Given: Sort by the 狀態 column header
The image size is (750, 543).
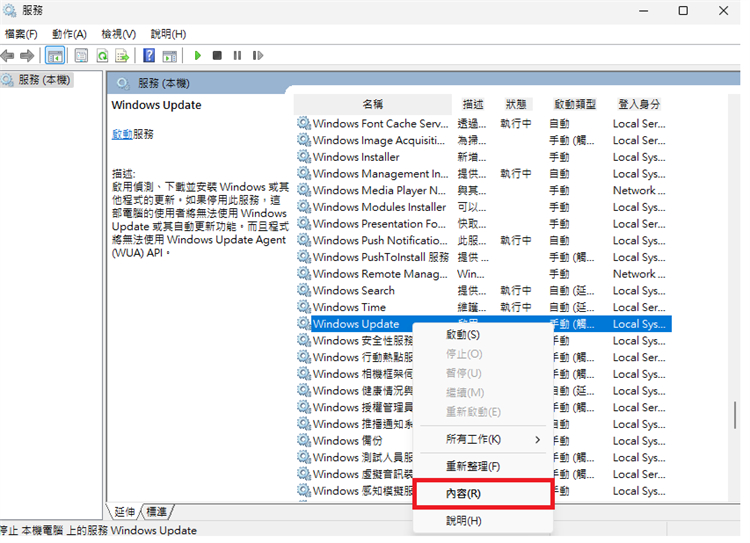Looking at the screenshot, I should (x=516, y=105).
